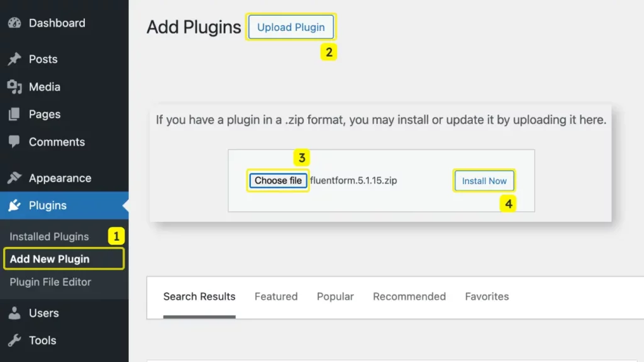644x362 pixels.
Task: Switch to the Popular tab
Action: (335, 297)
